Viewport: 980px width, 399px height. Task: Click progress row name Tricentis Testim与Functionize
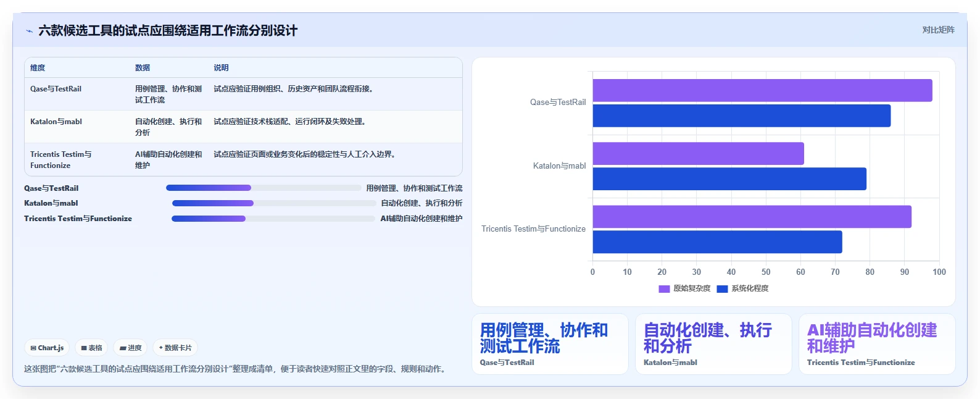[78, 219]
